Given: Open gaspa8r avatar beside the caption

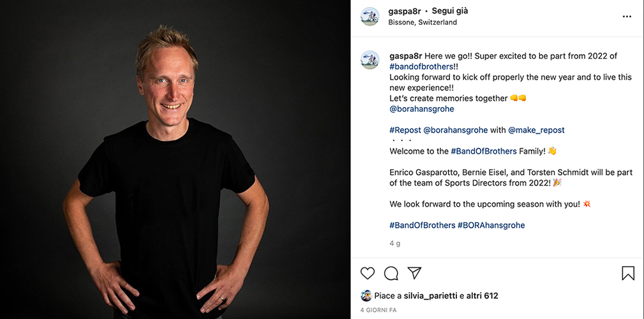Looking at the screenshot, I should (370, 60).
